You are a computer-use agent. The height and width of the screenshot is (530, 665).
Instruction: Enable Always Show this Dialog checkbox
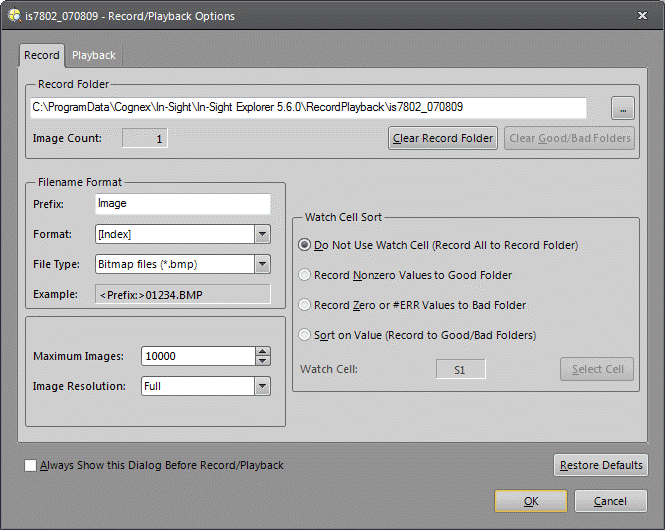(x=30, y=466)
